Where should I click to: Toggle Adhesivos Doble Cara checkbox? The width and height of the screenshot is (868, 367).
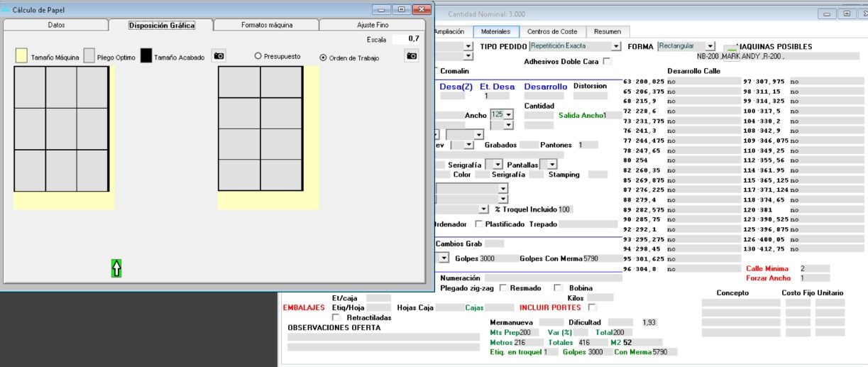(608, 62)
